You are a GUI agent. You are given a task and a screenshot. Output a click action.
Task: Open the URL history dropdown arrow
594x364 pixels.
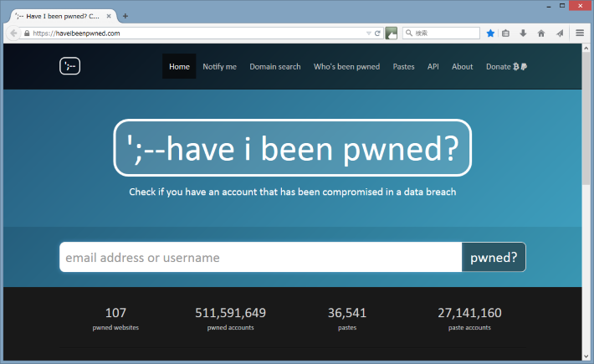(x=369, y=33)
